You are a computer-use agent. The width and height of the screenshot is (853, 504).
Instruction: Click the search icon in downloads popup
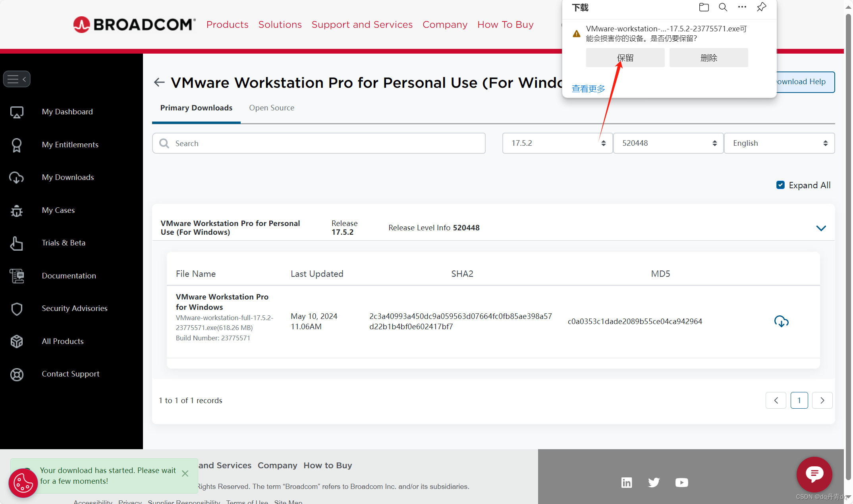coord(723,7)
